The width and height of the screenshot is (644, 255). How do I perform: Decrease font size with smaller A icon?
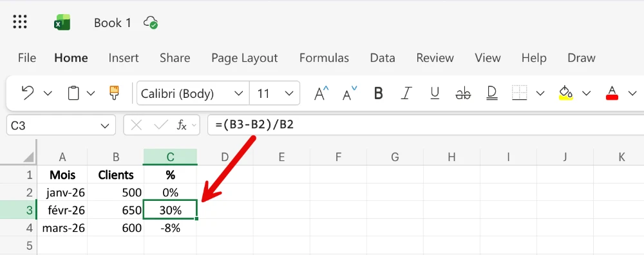click(x=350, y=93)
